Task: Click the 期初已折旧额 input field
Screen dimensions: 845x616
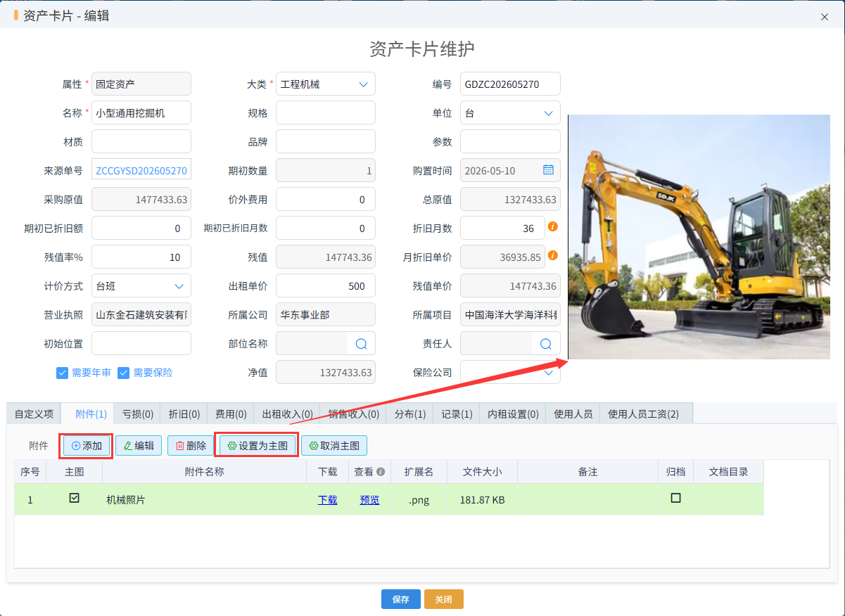Action: coord(141,228)
